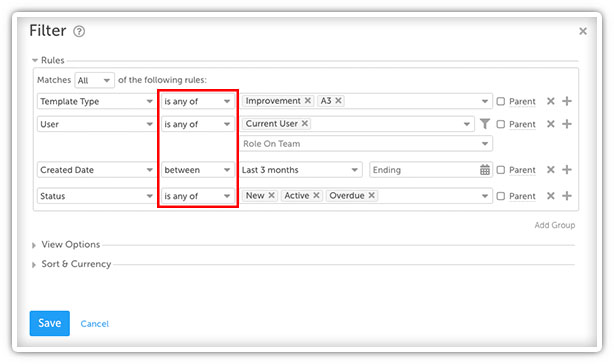Remove the A3 tag from Template Type
The image size is (614, 364).
[x=338, y=101]
